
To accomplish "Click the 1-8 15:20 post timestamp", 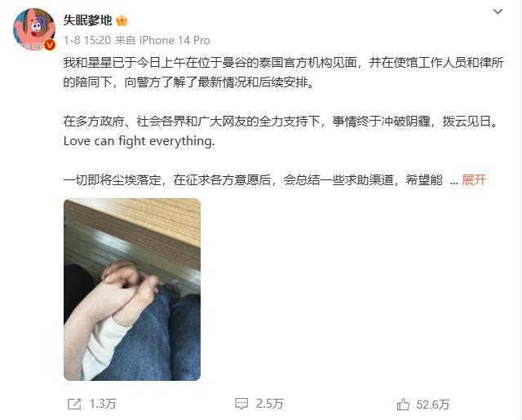I will pos(87,40).
